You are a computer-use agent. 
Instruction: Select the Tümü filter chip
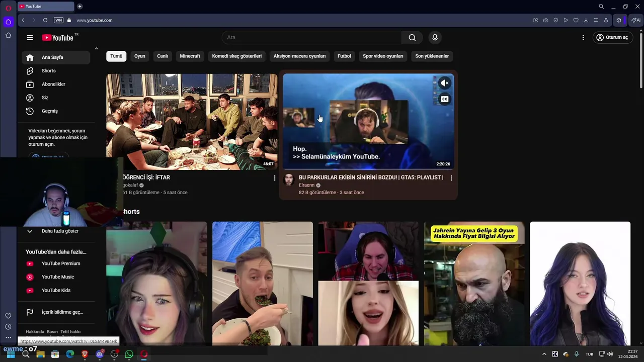point(116,56)
